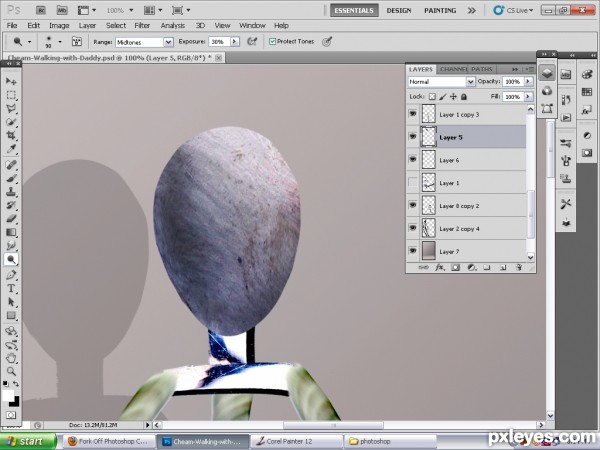Select the Type tool
This screenshot has height=450, width=600.
(x=11, y=289)
